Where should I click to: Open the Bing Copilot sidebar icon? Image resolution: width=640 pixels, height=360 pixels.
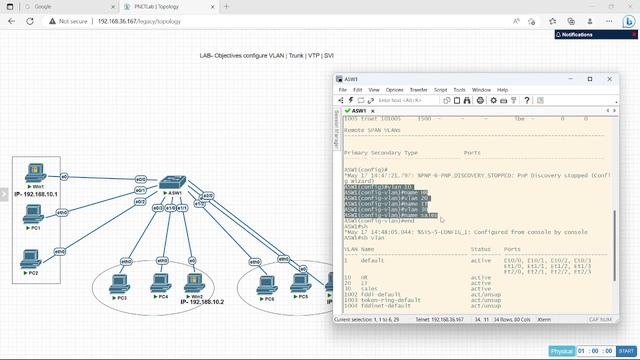point(629,21)
